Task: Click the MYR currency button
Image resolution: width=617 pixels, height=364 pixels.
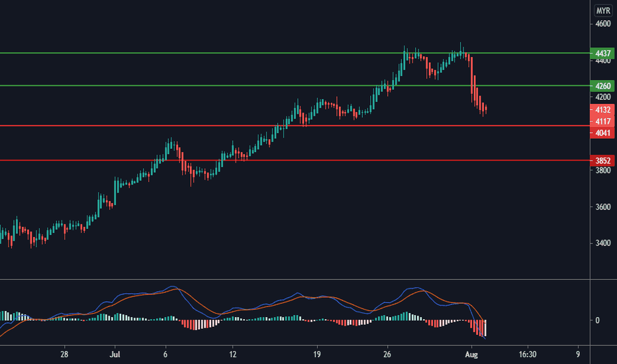Action: tap(603, 11)
